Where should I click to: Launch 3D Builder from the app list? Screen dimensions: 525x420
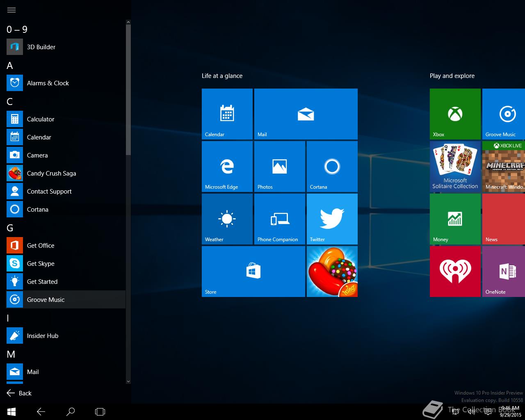pyautogui.click(x=41, y=47)
